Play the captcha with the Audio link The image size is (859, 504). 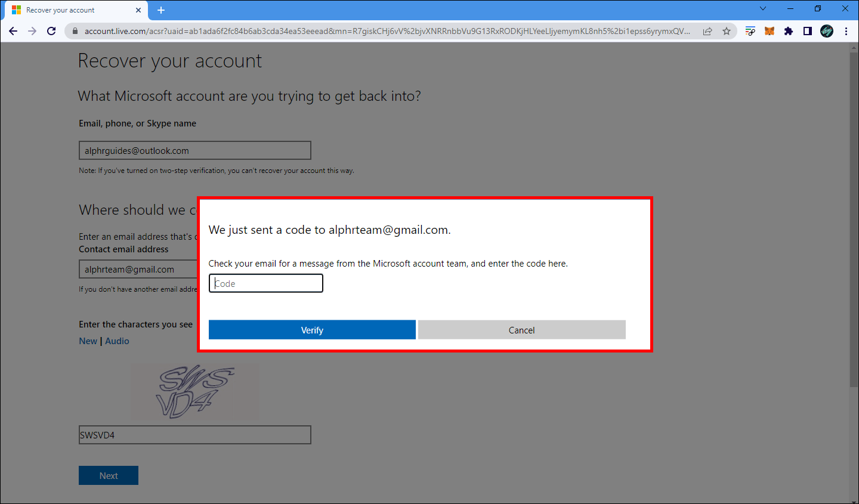tap(117, 341)
